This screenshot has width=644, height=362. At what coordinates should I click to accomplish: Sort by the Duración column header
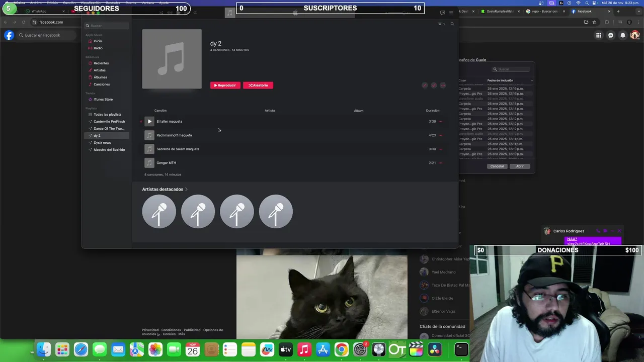point(433,111)
